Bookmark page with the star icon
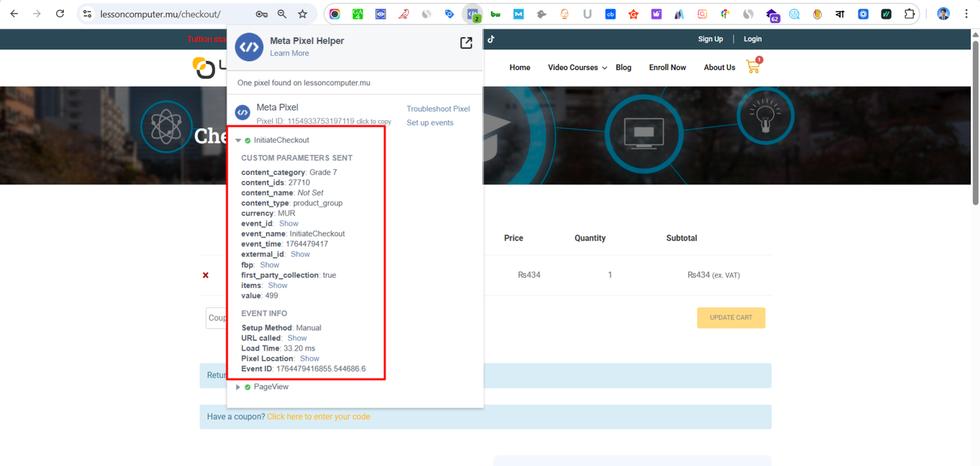Viewport: 980px width, 466px height. coord(303,13)
